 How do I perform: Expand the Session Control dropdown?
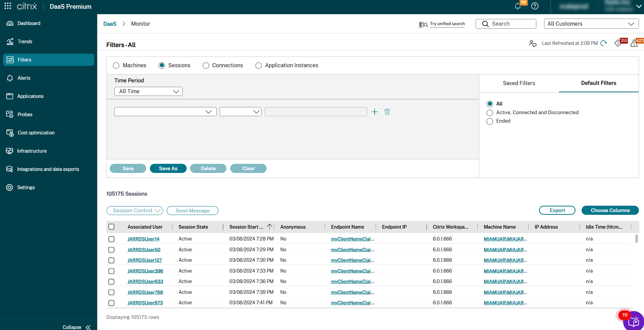135,211
